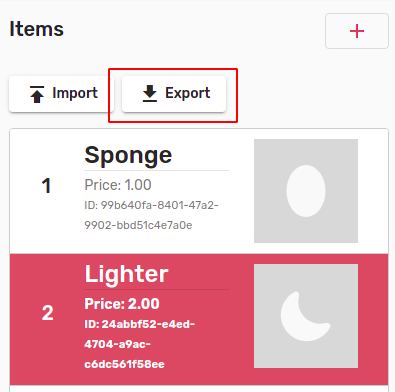
Task: Open the Lighter crescent placeholder image
Action: [x=306, y=316]
